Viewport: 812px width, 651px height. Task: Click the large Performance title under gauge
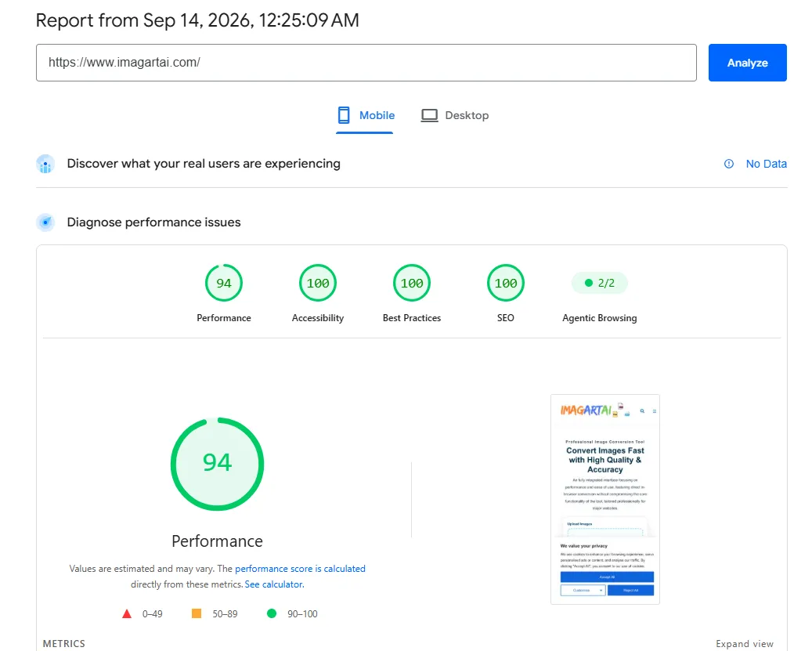click(x=218, y=541)
